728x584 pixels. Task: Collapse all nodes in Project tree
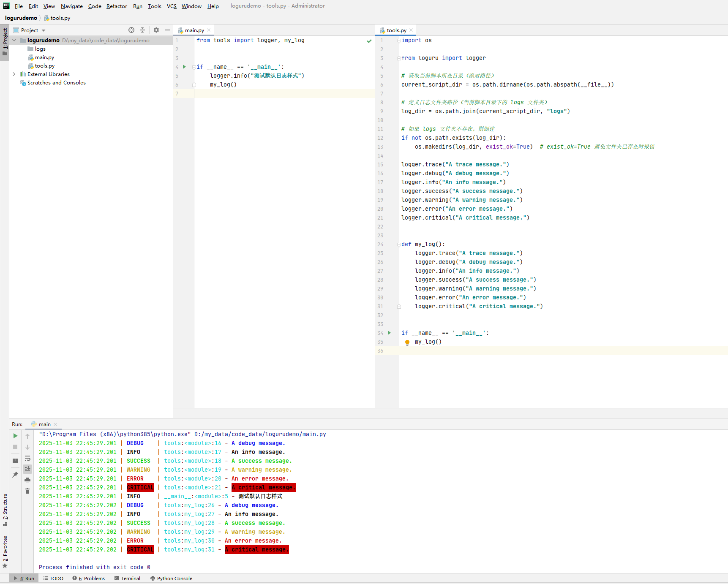pos(142,30)
